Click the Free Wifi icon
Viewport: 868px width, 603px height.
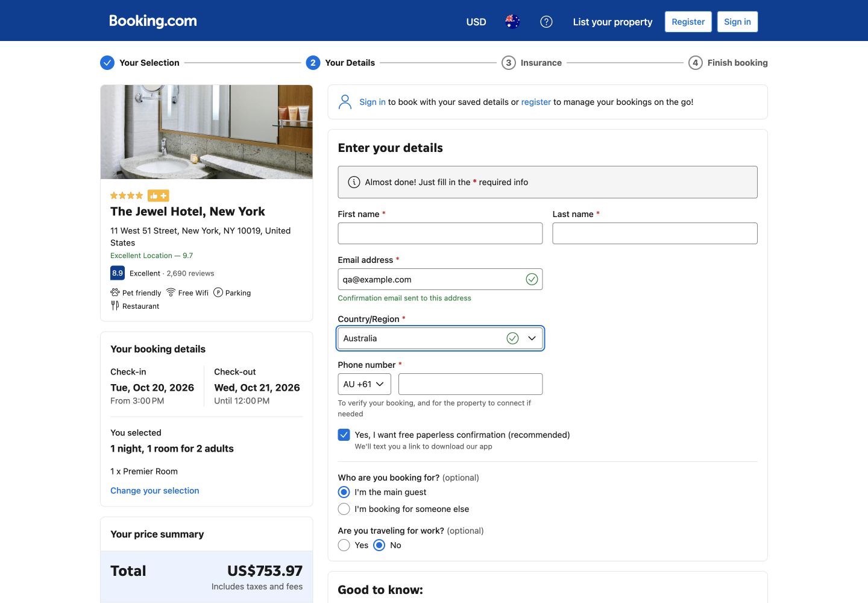pos(171,292)
